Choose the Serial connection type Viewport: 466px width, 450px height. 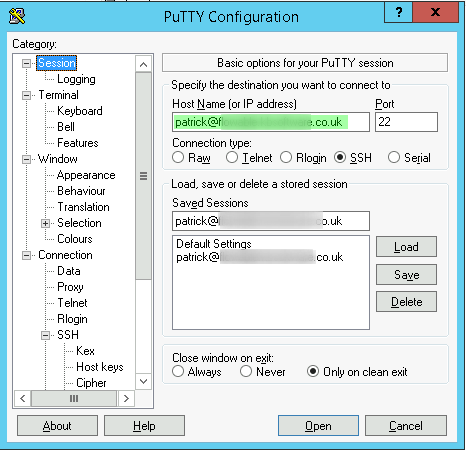(394, 157)
